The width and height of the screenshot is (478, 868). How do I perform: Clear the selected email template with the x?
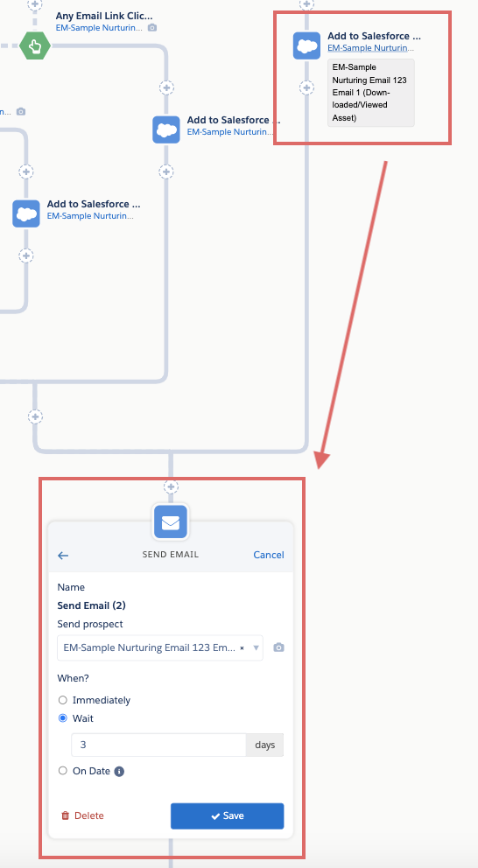coord(242,648)
